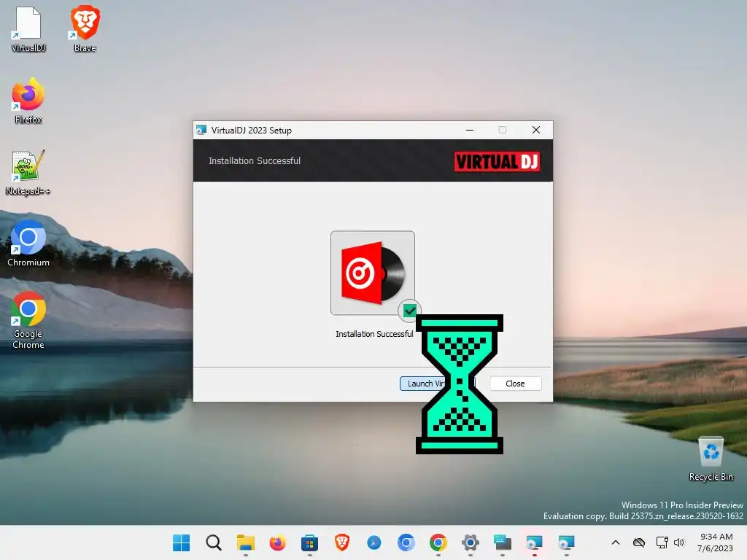This screenshot has width=747, height=560.
Task: Click the OneDrive cloud tray icon
Action: [639, 542]
